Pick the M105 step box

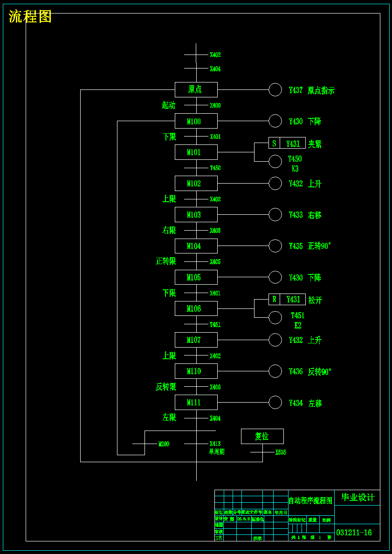[196, 277]
